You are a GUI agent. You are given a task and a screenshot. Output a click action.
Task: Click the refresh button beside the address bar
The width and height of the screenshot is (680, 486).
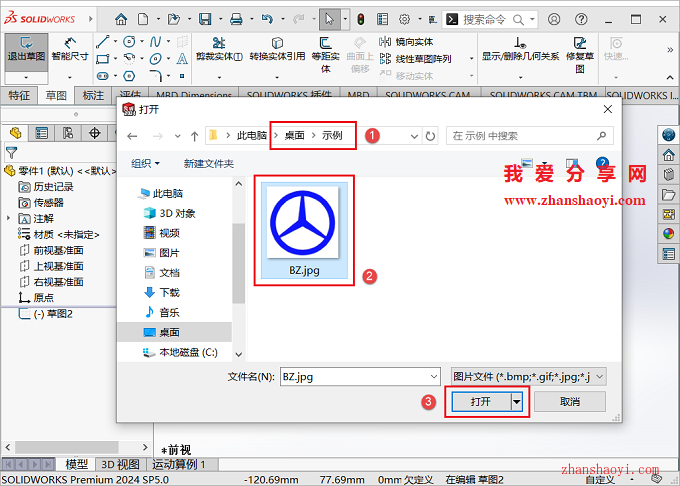click(430, 136)
